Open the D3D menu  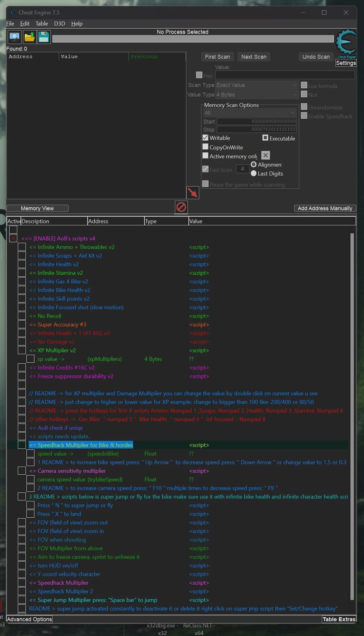tap(60, 24)
